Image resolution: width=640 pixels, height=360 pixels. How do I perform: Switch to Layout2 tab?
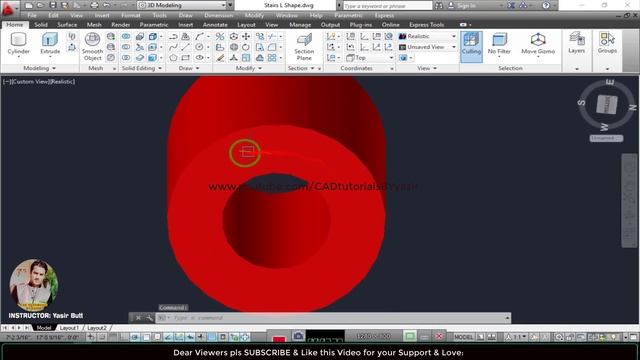pyautogui.click(x=97, y=328)
